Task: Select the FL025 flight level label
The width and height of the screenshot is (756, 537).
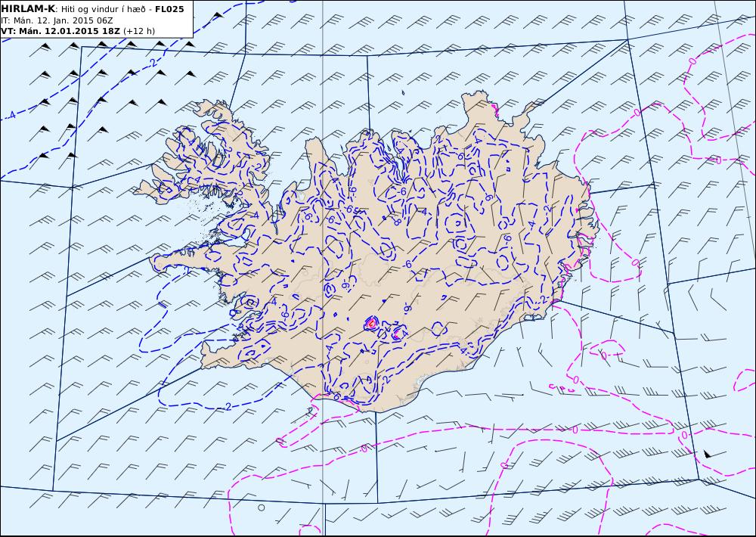Action: [169, 8]
